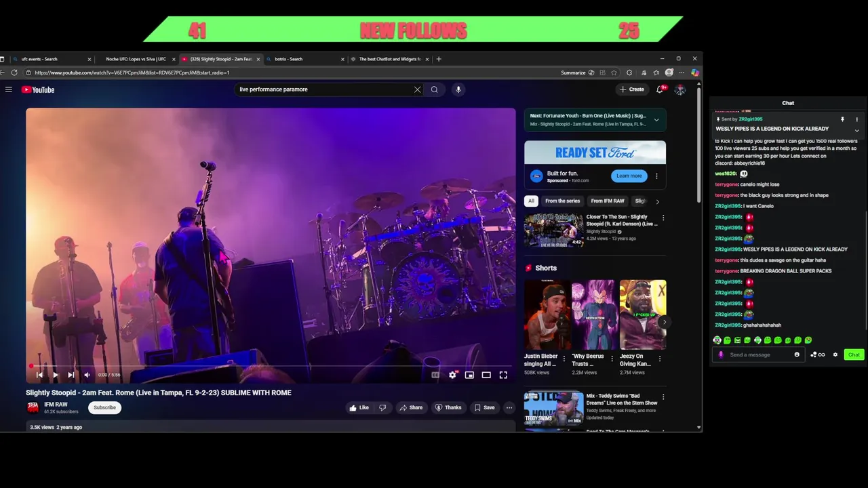Clear the YouTube search box text
This screenshot has height=488, width=868.
coord(417,89)
